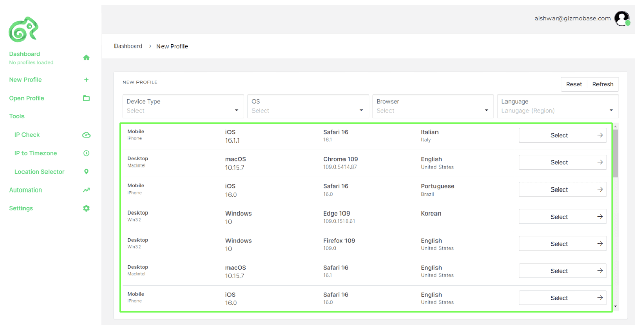Click the Open Profile folder icon
This screenshot has height=332, width=644.
(86, 98)
